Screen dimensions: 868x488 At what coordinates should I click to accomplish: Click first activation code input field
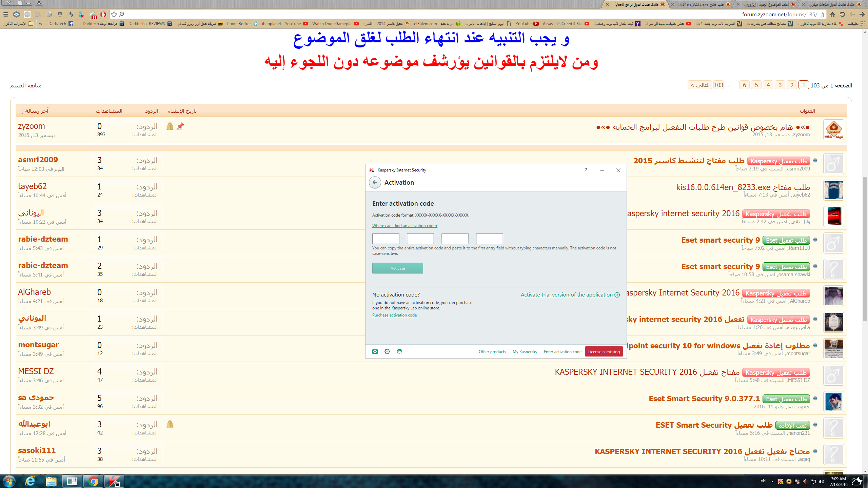coord(386,239)
